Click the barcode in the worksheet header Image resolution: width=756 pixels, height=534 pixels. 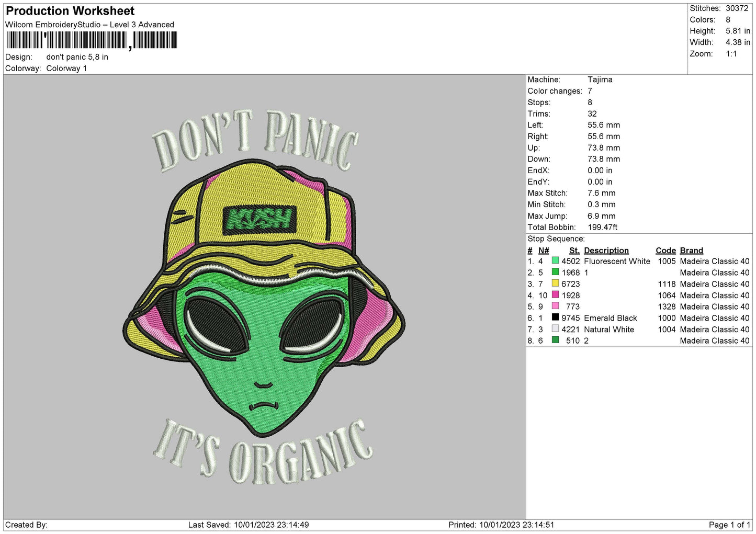click(92, 40)
